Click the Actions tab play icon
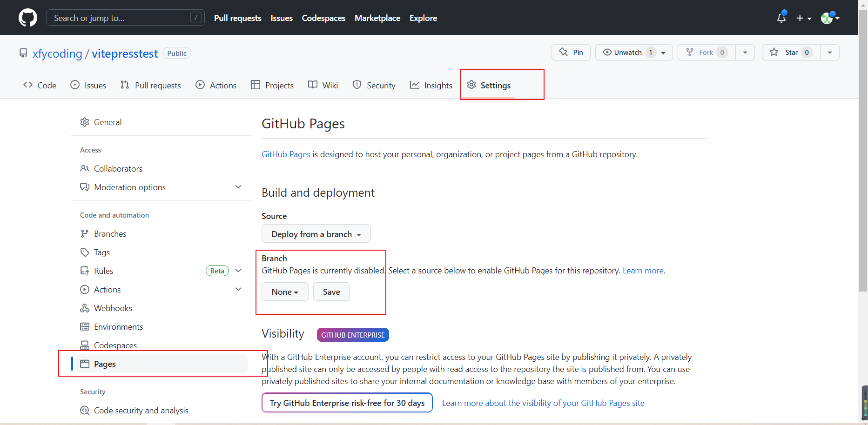868x425 pixels. click(x=200, y=85)
